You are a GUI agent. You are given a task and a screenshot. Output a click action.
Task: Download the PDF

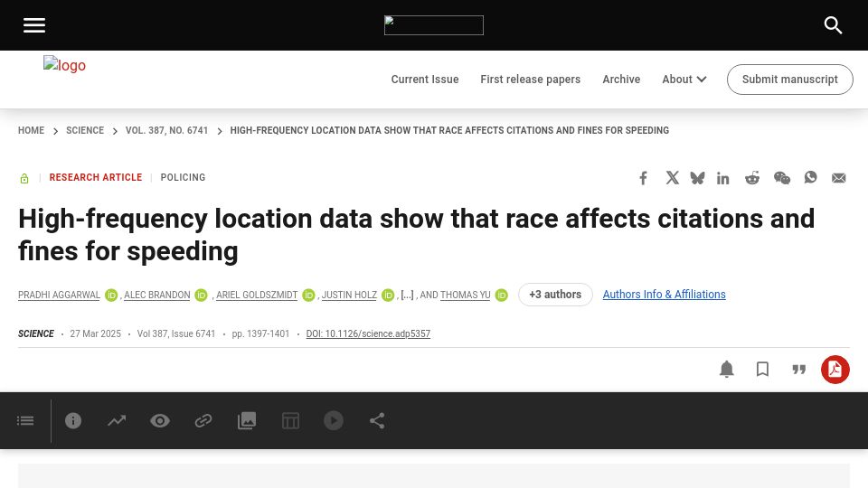point(835,370)
